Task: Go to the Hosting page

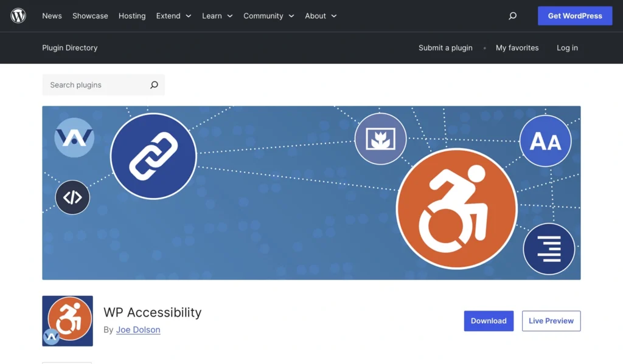Action: coord(132,16)
